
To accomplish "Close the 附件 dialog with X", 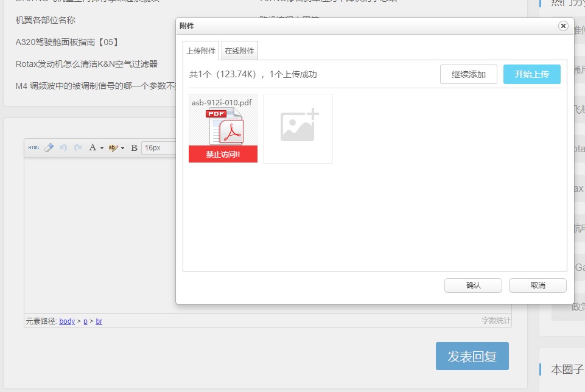I will pos(563,26).
